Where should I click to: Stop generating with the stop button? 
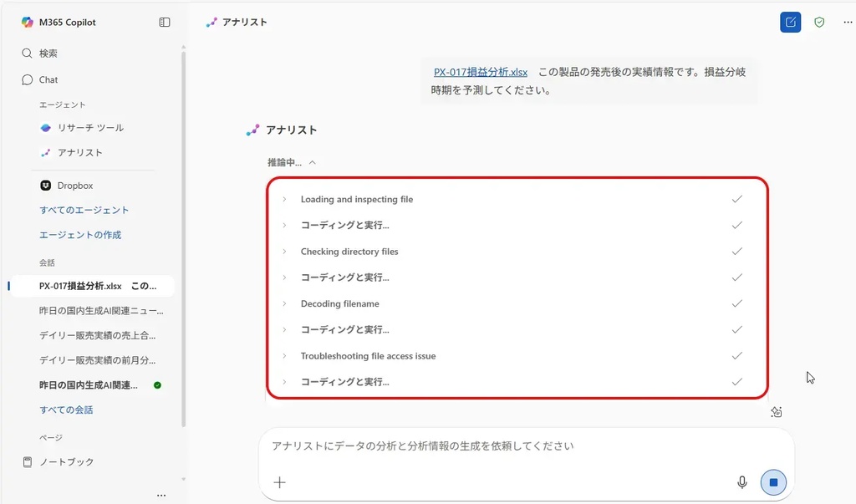point(773,482)
